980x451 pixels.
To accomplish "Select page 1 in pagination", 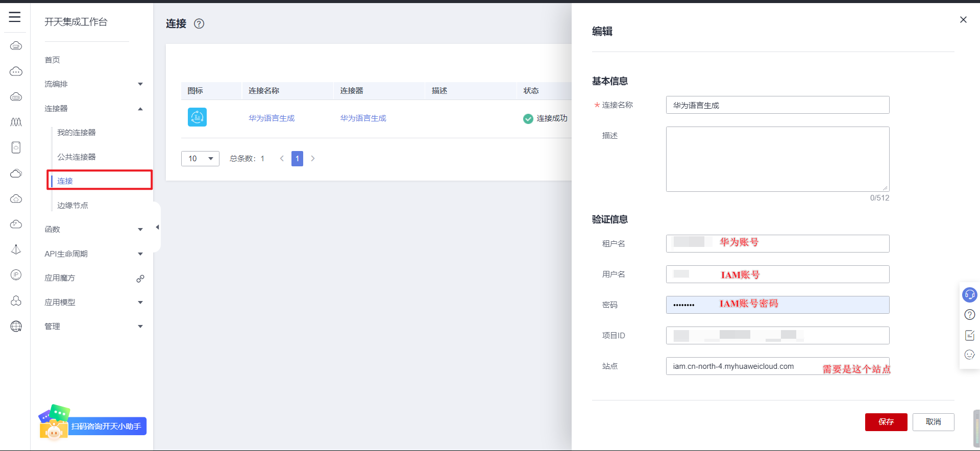I will [x=297, y=159].
